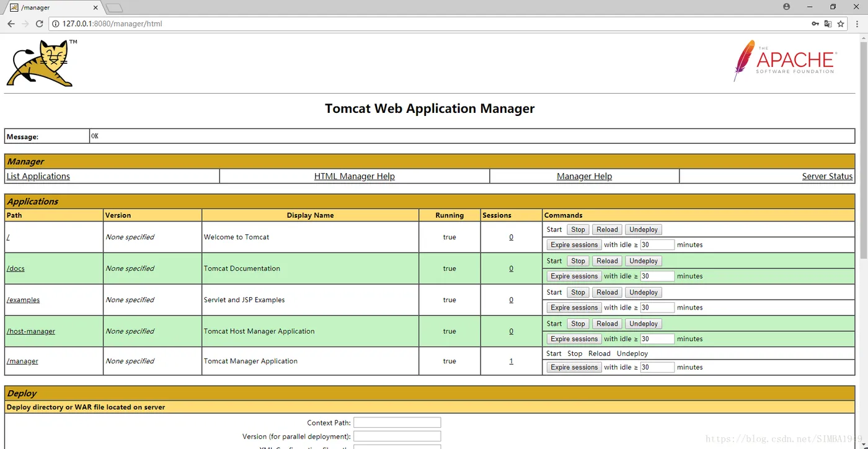Reload the /examples application
868x449 pixels.
(x=607, y=292)
